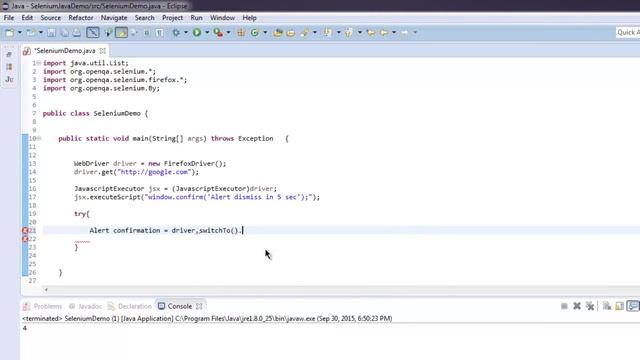This screenshot has height=360, width=640.
Task: Open the middle restored view in left trim bar
Action: tap(9, 67)
